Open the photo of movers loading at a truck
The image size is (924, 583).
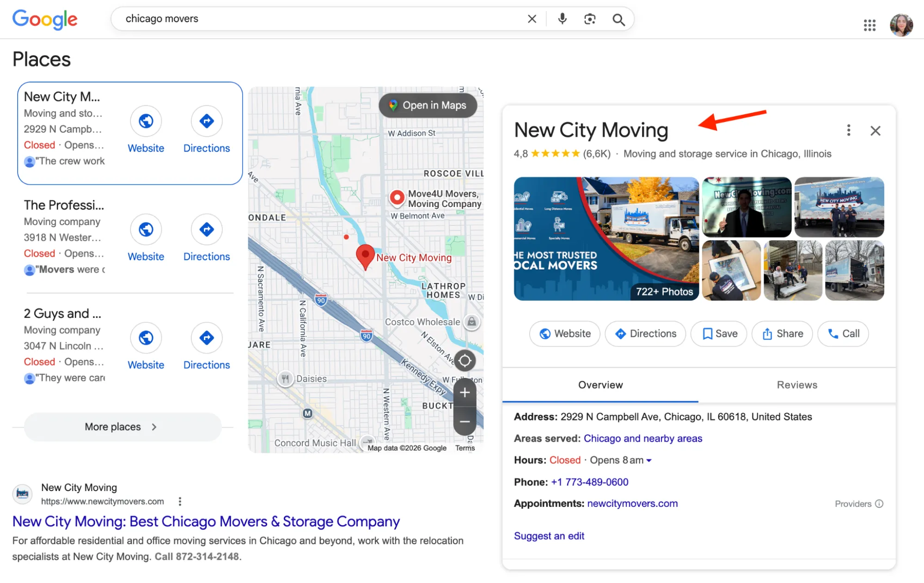(793, 270)
